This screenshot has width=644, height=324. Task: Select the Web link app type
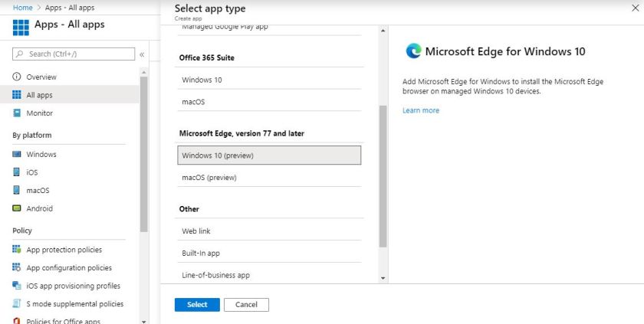click(x=268, y=231)
